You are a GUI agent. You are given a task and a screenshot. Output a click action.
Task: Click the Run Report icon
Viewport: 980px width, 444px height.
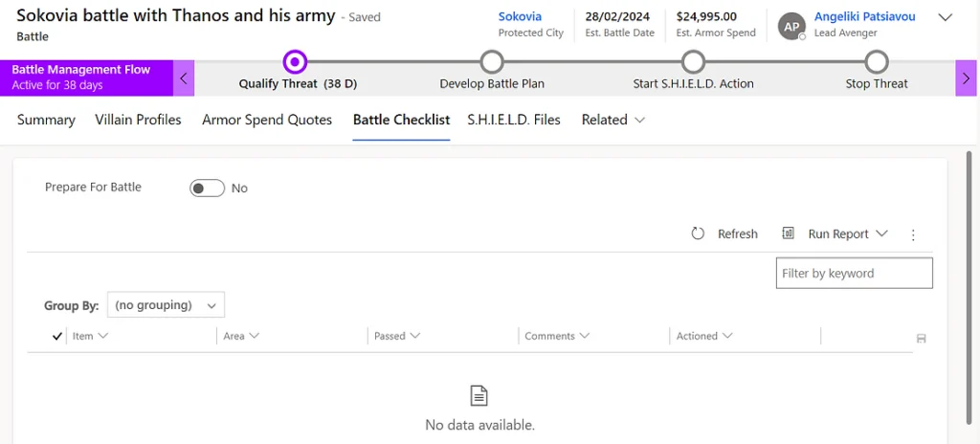coord(789,233)
